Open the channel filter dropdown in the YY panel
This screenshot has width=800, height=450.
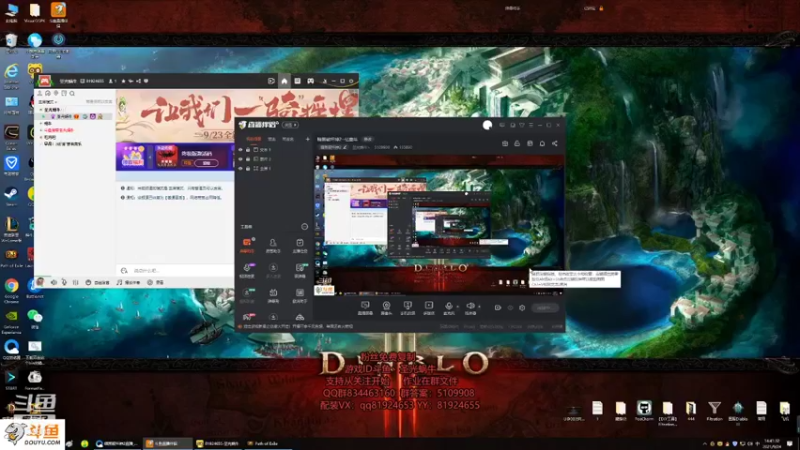coord(49,102)
